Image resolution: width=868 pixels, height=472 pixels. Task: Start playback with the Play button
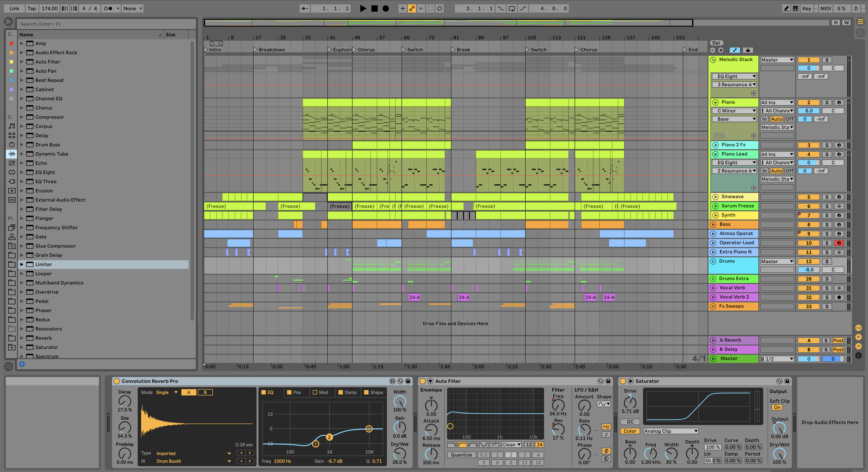click(x=363, y=9)
